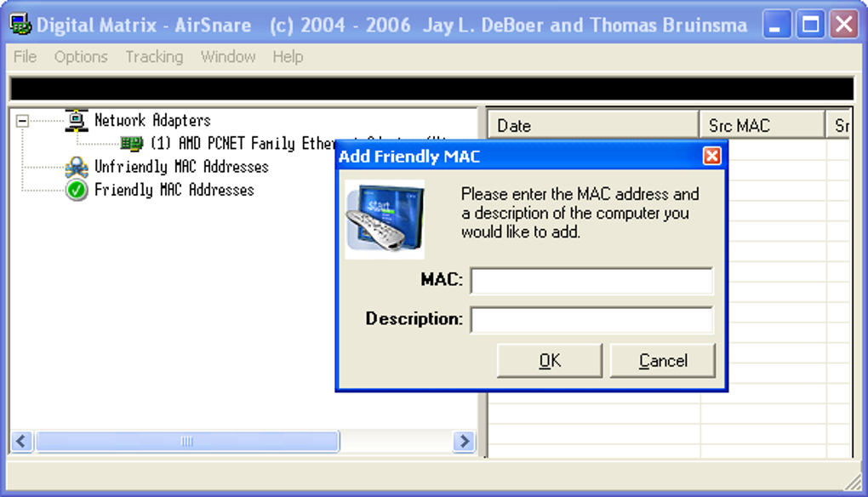Close the Add Friendly MAC dialog
Viewport: 868px width, 497px height.
click(x=712, y=156)
